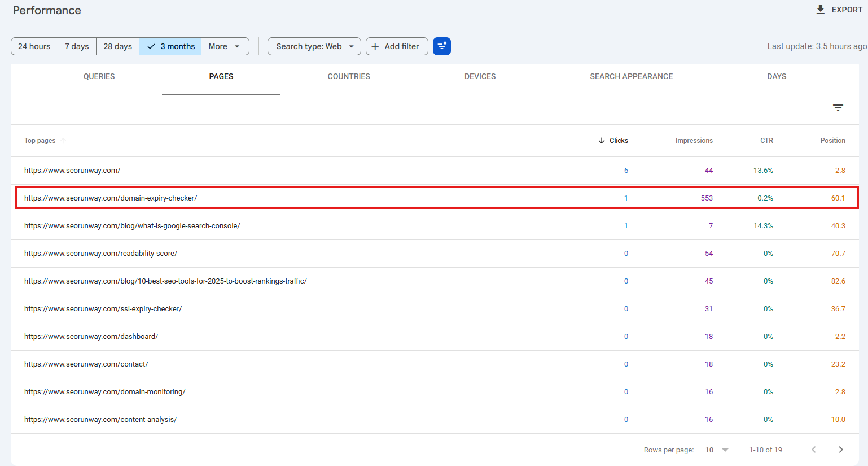Expand the More date range dropdown

(225, 46)
